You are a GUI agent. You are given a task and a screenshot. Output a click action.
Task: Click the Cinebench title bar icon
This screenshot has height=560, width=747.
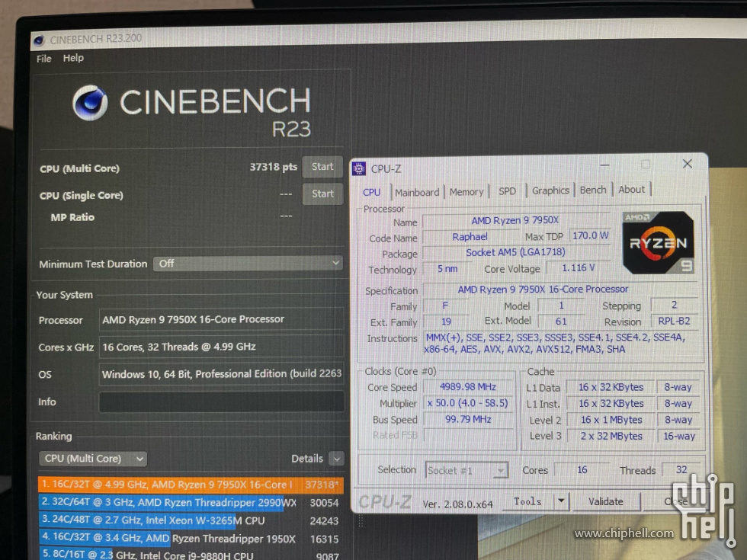tap(39, 40)
